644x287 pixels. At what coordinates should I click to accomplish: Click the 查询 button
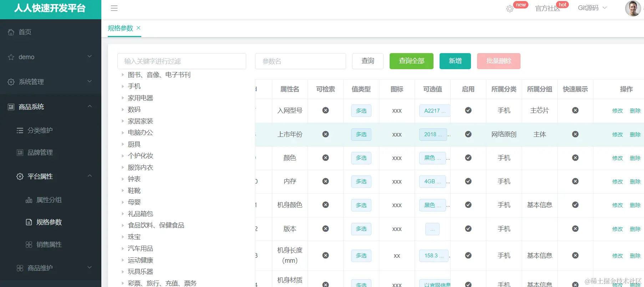tap(368, 61)
